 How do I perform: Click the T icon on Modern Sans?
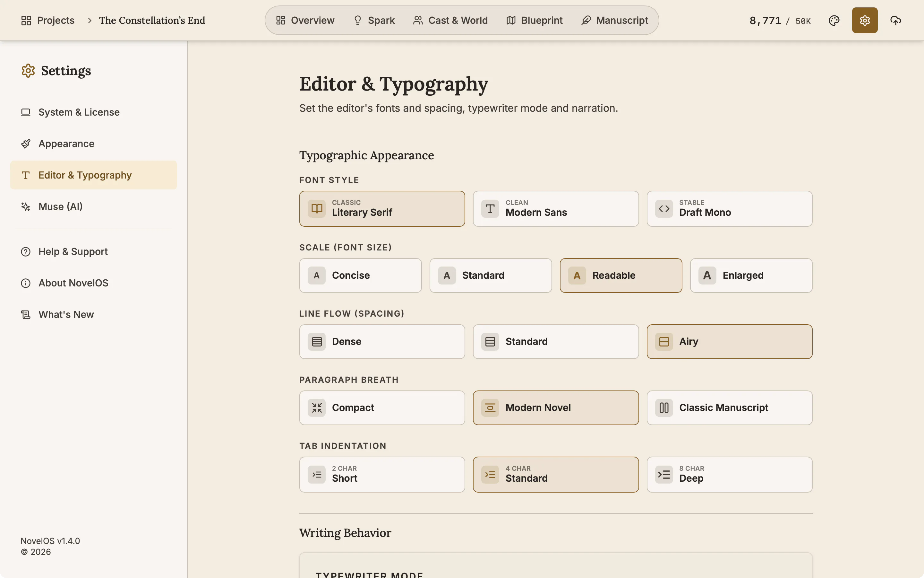coord(490,209)
